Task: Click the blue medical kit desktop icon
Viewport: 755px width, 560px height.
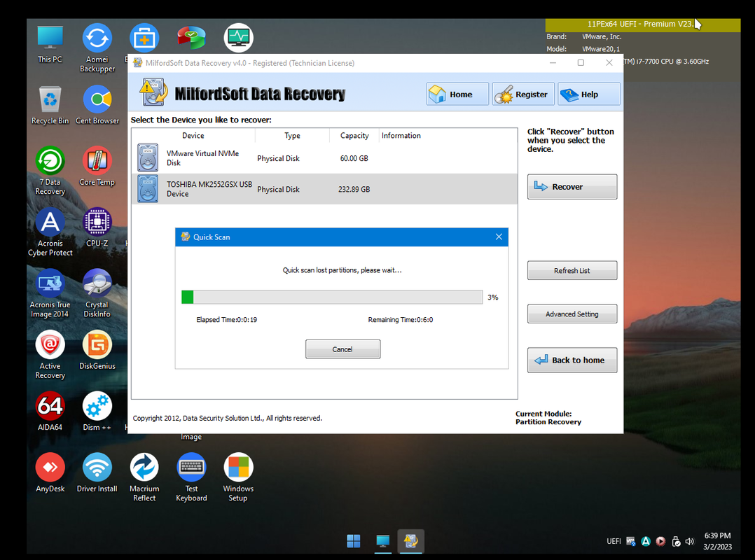Action: click(x=144, y=38)
